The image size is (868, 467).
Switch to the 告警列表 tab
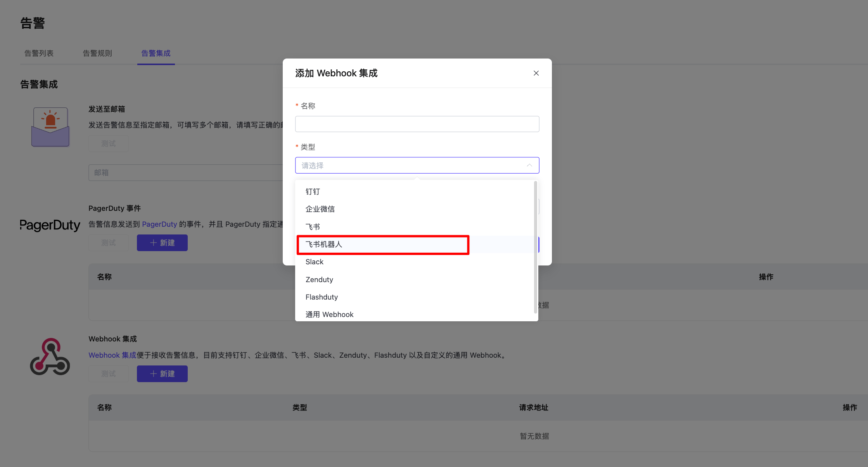(39, 53)
